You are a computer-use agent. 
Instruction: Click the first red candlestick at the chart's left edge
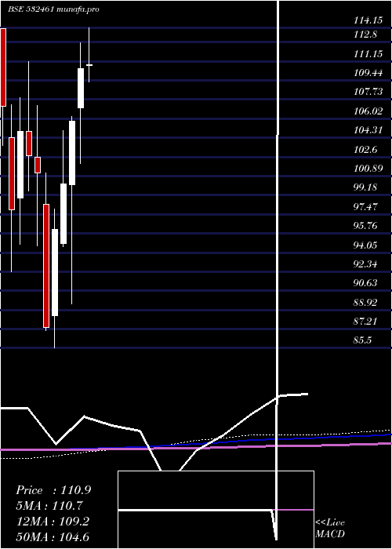point(3,67)
